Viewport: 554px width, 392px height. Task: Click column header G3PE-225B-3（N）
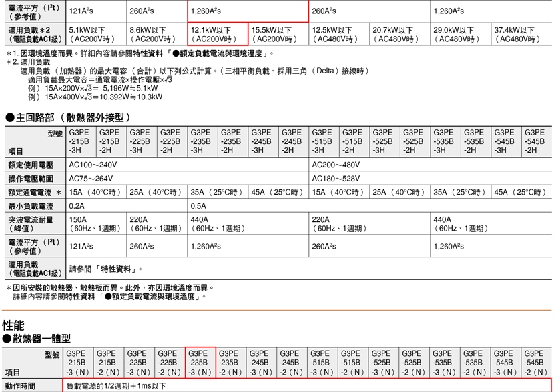pyautogui.click(x=140, y=363)
